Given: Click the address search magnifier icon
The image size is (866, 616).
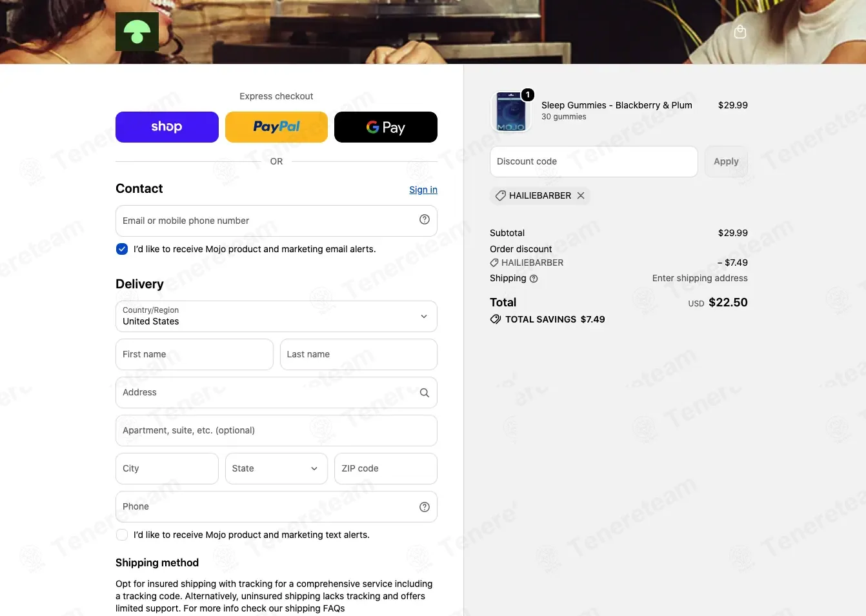Looking at the screenshot, I should point(425,393).
